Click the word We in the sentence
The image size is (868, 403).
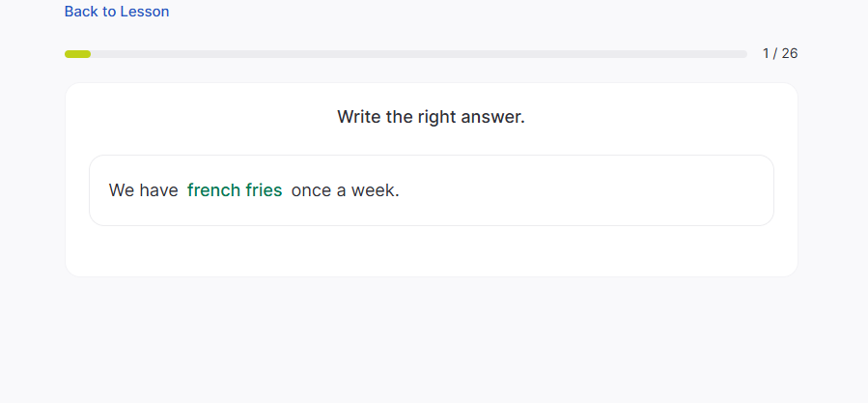coord(122,190)
